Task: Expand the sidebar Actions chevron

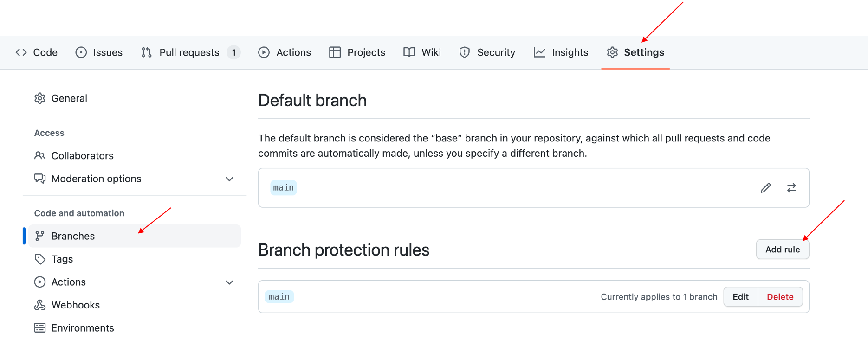Action: 229,282
